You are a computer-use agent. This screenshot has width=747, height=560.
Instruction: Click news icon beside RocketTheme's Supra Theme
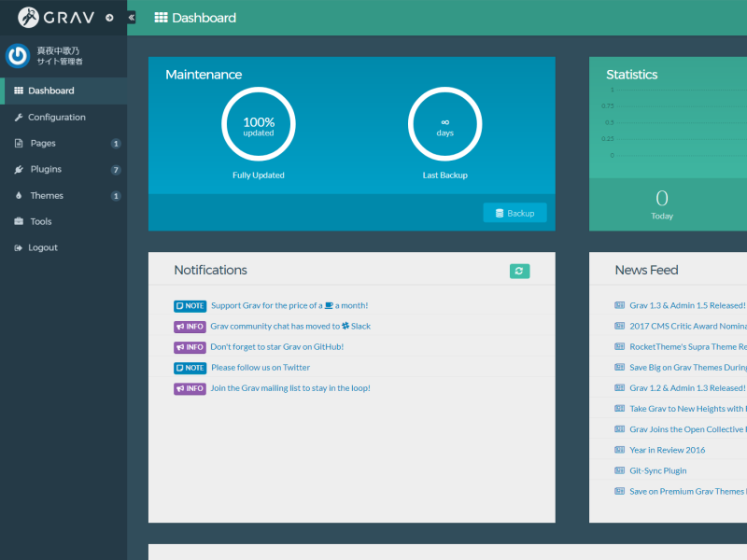619,346
